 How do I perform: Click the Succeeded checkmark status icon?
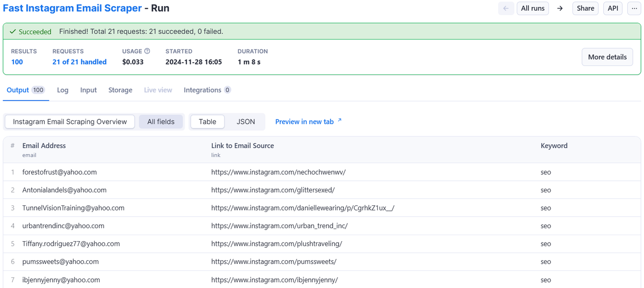coord(13,32)
